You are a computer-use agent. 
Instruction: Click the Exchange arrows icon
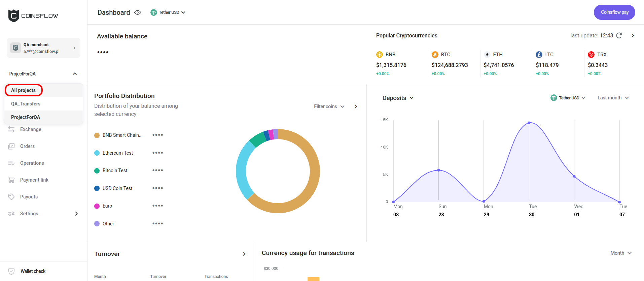pos(11,129)
